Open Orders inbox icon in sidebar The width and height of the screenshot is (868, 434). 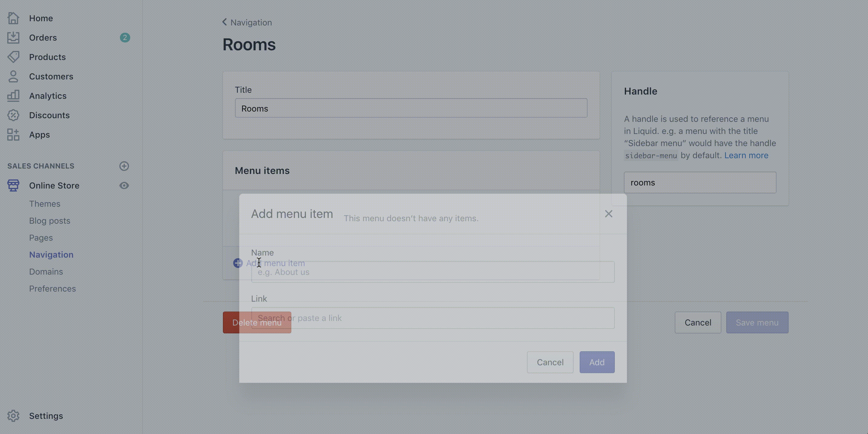(13, 38)
